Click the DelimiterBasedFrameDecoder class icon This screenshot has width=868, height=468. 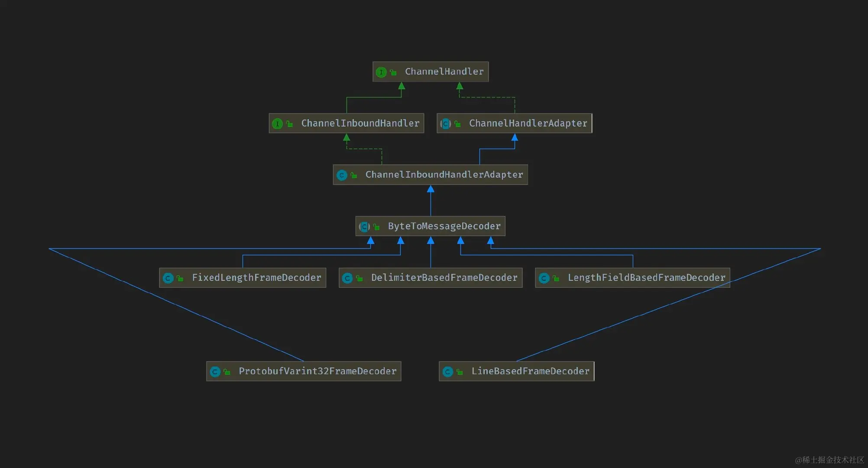[x=347, y=278]
